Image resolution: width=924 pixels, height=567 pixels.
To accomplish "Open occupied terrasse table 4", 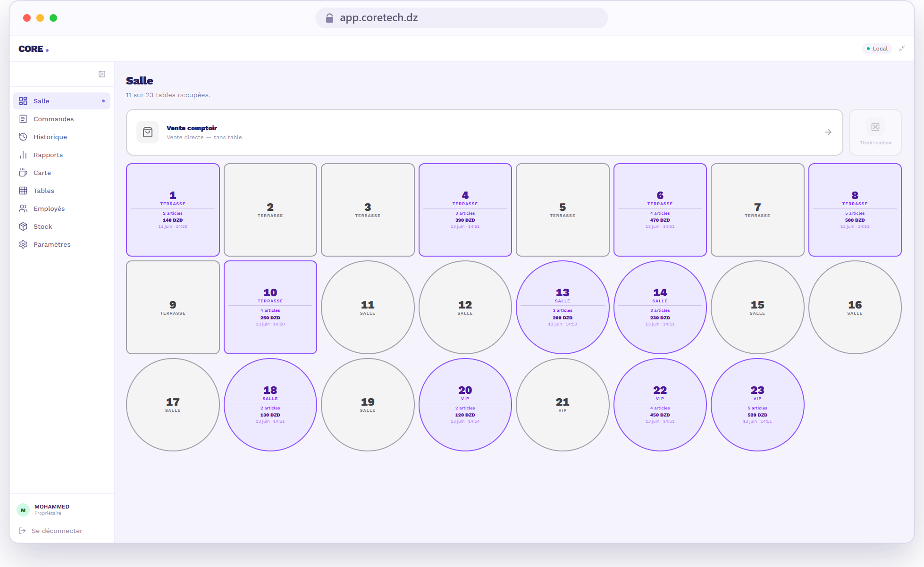I will (x=465, y=210).
